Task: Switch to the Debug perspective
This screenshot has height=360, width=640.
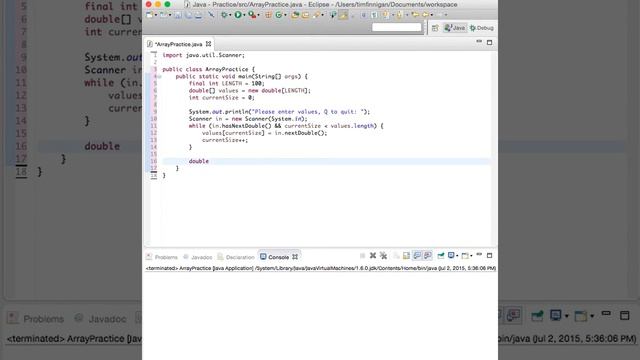Action: pos(482,28)
